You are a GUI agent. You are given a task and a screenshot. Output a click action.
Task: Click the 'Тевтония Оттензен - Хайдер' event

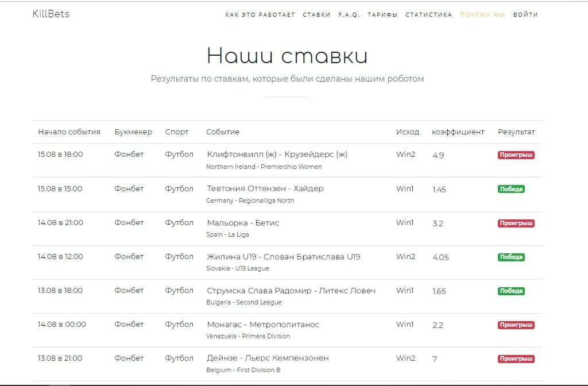click(x=265, y=188)
